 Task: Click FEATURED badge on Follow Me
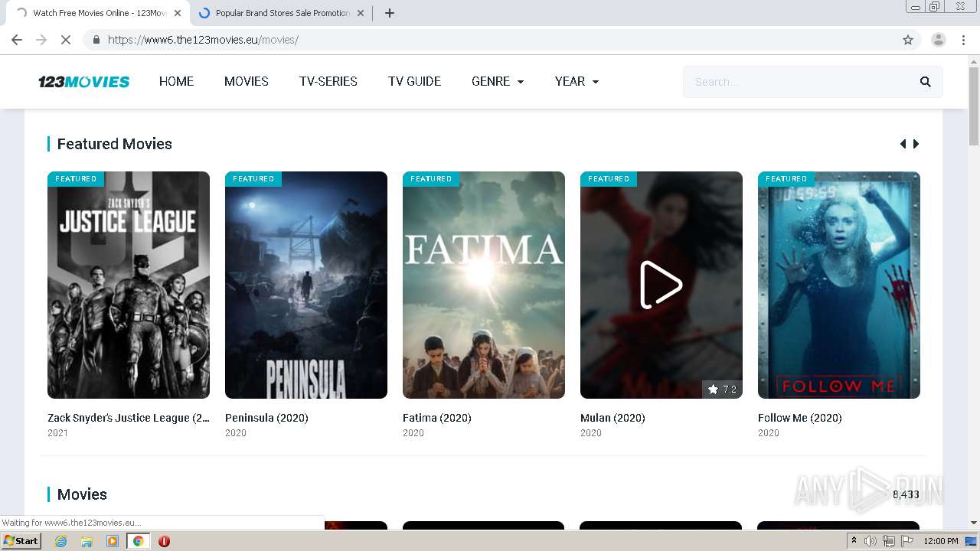(x=786, y=179)
